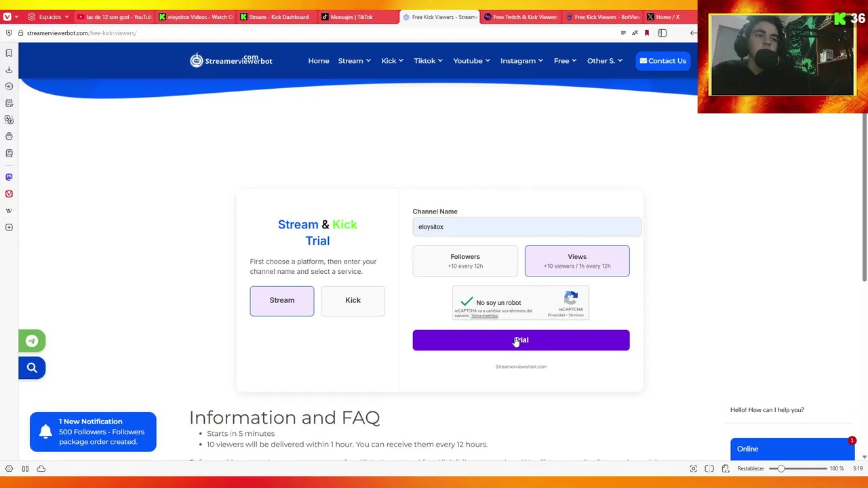Click the blue search floating icon

[32, 368]
